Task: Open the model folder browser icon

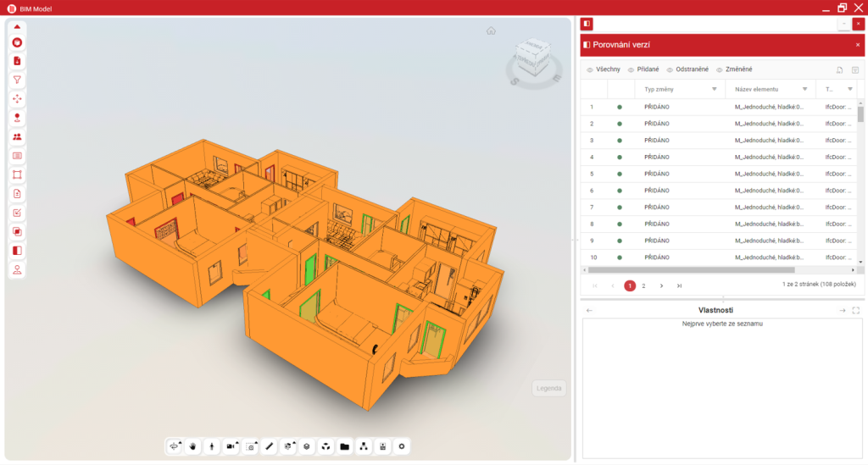Action: 344,446
